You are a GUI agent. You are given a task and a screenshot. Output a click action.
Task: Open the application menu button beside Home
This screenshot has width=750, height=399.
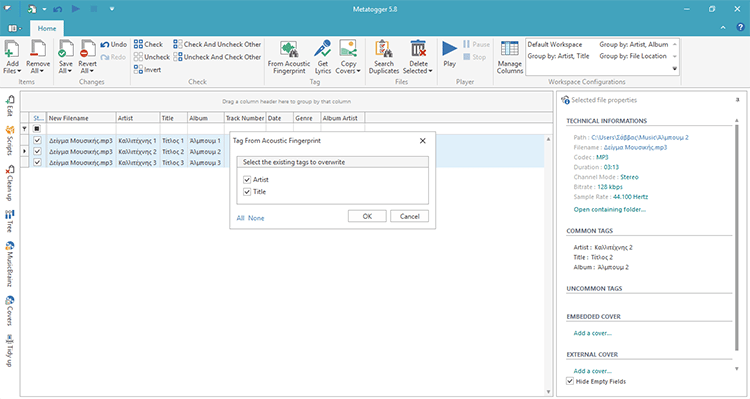click(15, 28)
